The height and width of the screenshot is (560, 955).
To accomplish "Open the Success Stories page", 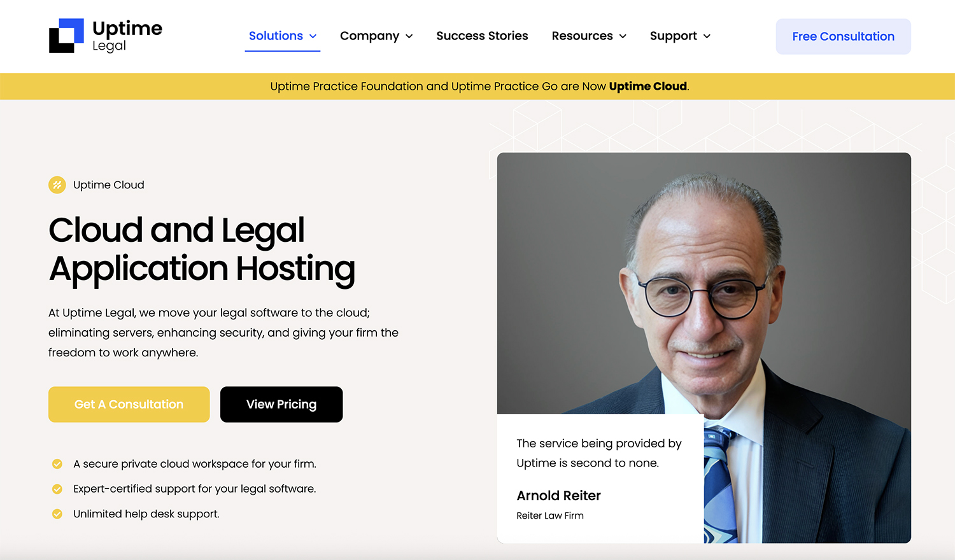I will click(x=482, y=36).
